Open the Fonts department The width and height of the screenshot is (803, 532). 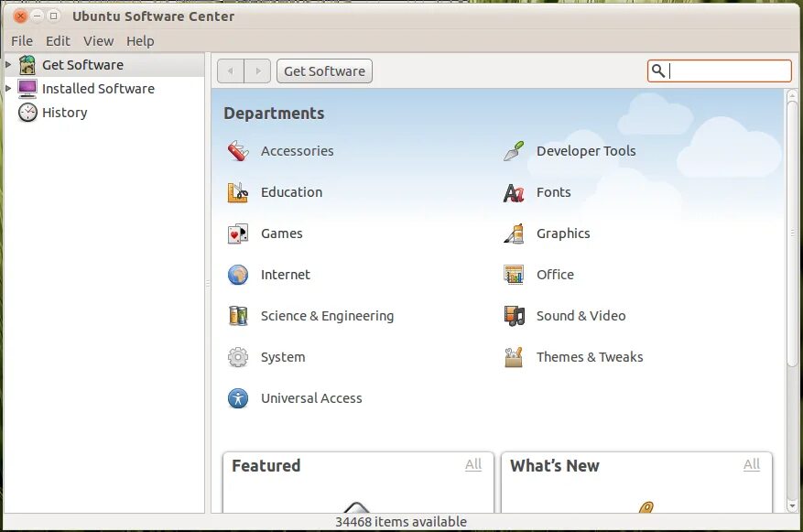point(554,192)
